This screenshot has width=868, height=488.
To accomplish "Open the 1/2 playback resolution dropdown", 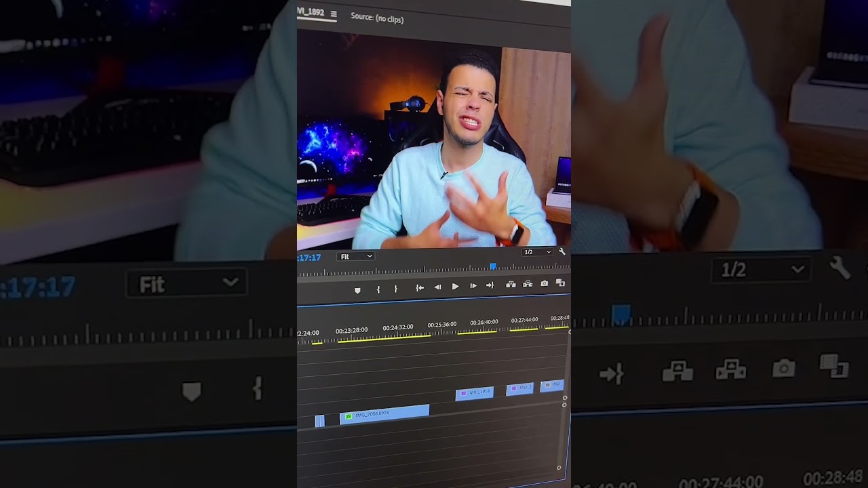I will click(537, 252).
